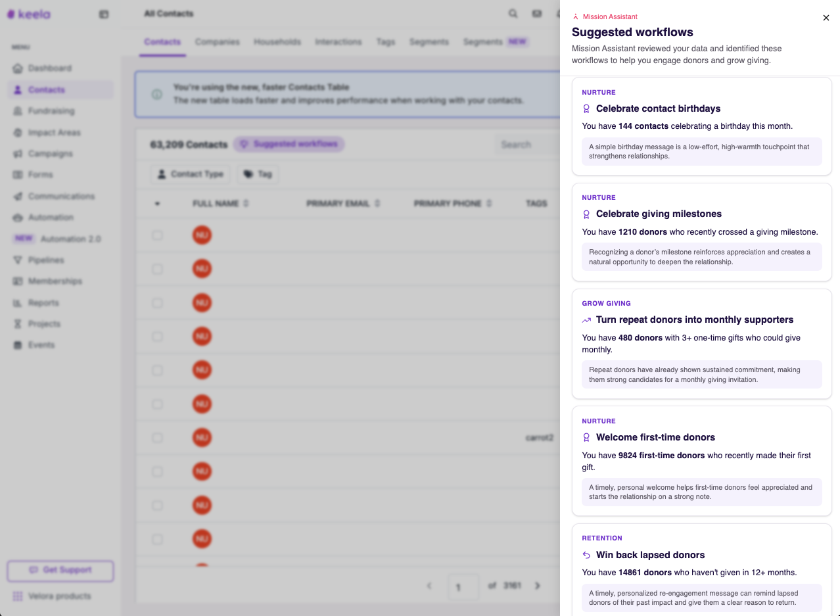
Task: Open Velora products switcher
Action: (53, 596)
